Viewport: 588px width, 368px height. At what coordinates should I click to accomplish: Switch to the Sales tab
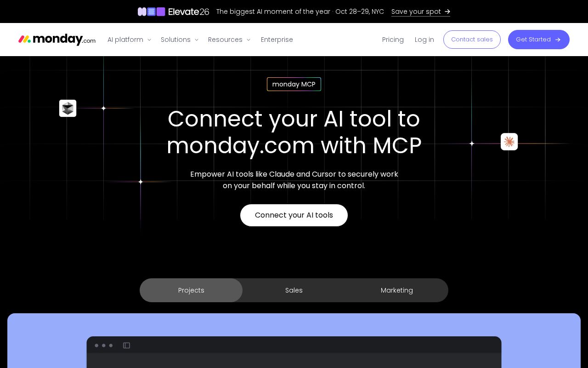(x=294, y=290)
